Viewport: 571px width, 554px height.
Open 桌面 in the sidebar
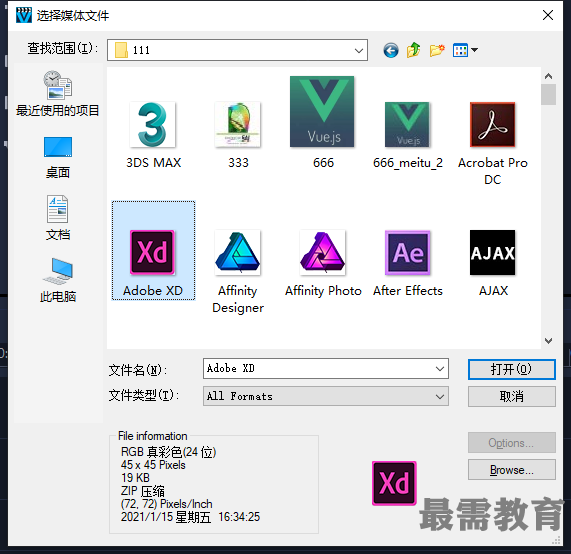pos(58,158)
